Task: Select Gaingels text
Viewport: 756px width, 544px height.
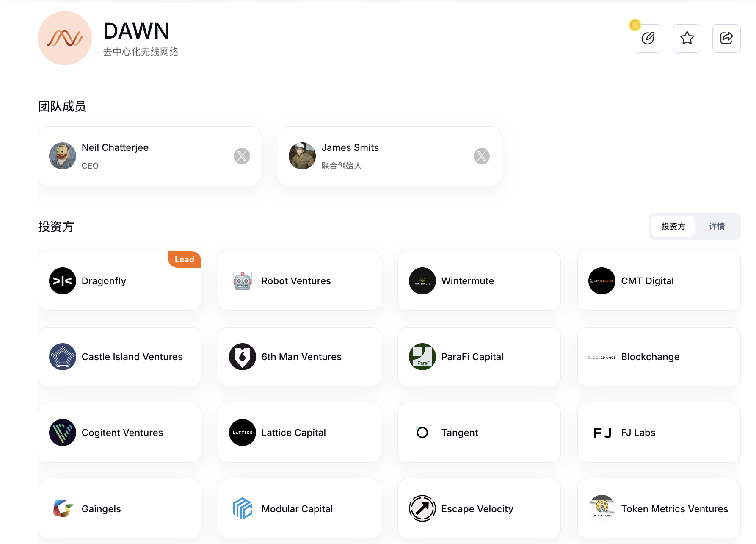Action: click(x=101, y=509)
